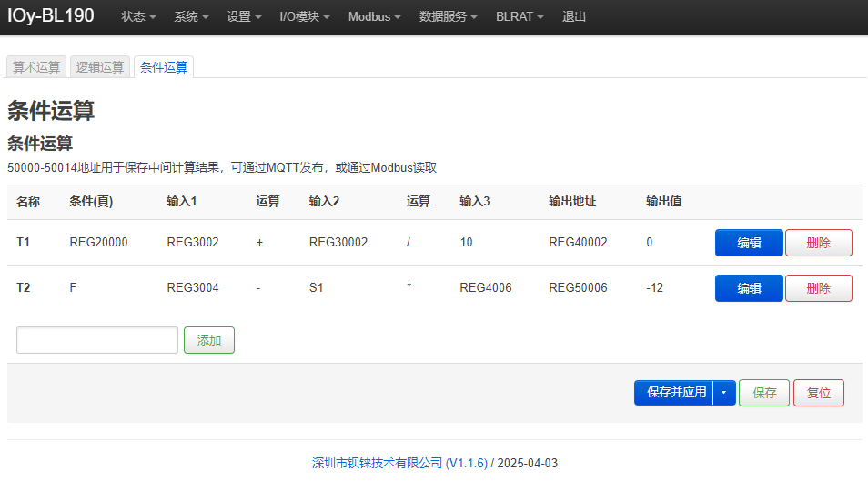Click the F condition in row T2
The width and height of the screenshot is (868, 481).
pyautogui.click(x=73, y=287)
